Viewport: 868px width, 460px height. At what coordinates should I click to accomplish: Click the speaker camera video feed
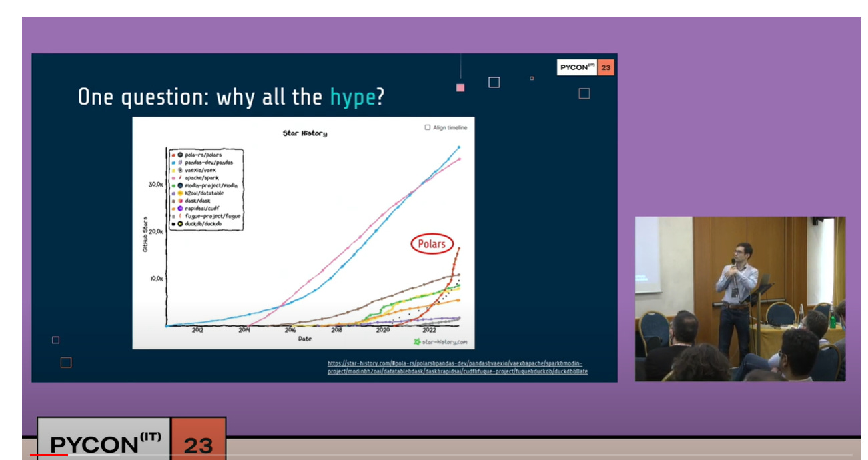click(x=740, y=299)
